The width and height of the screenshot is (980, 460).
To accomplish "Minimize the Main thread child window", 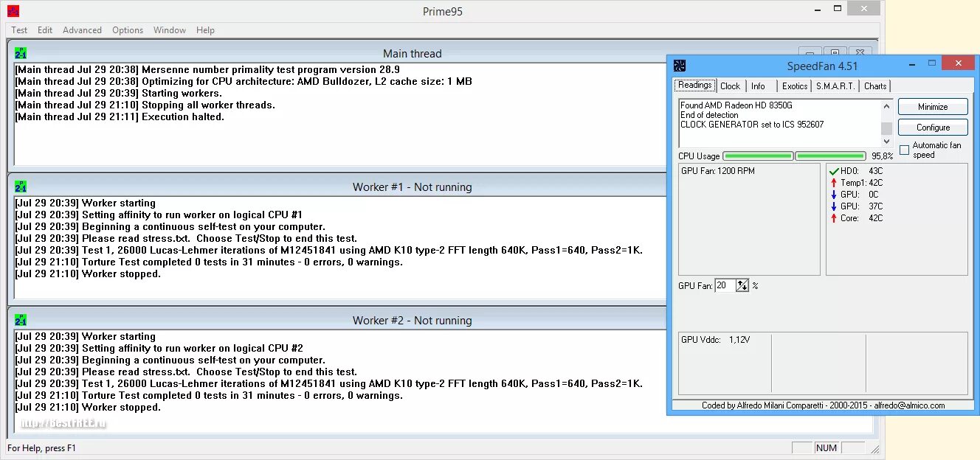I will 810,53.
